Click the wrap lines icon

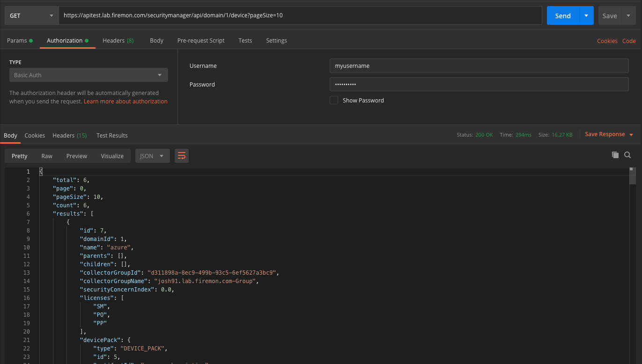182,156
